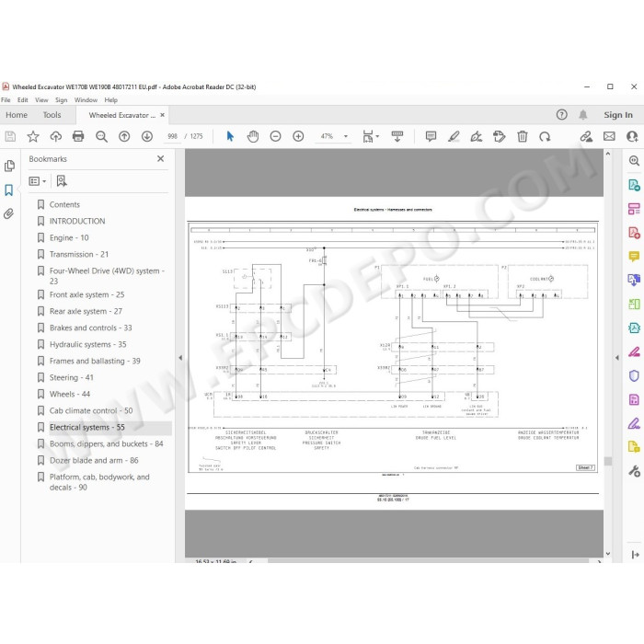The height and width of the screenshot is (644, 644).
Task: Click the page number input field
Action: [172, 136]
